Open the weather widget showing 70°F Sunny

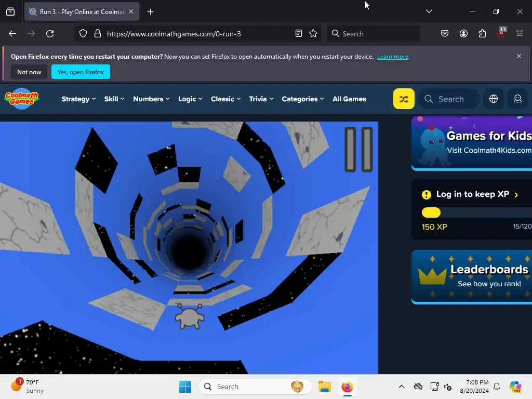(27, 387)
